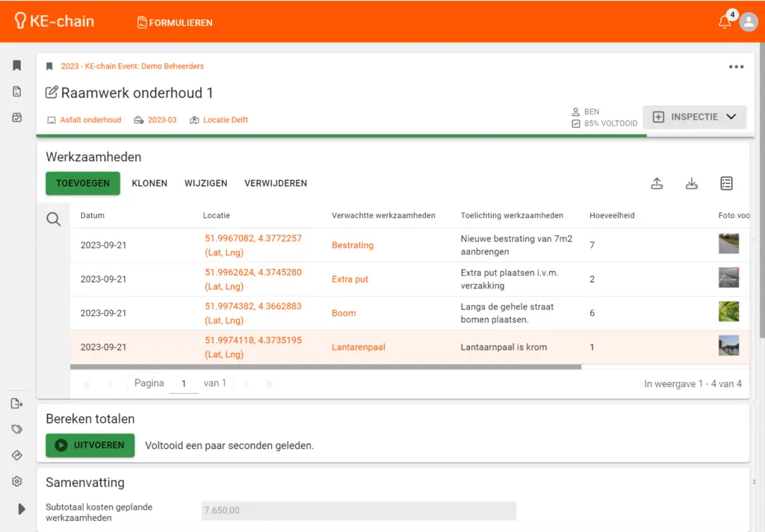This screenshot has height=532, width=765.
Task: Expand the left sidebar with arrow
Action: 21,509
